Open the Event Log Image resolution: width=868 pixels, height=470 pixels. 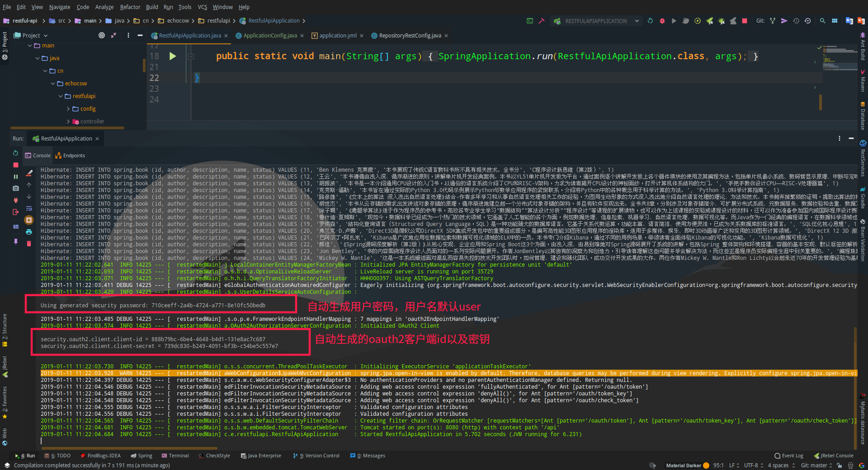[x=789, y=456]
